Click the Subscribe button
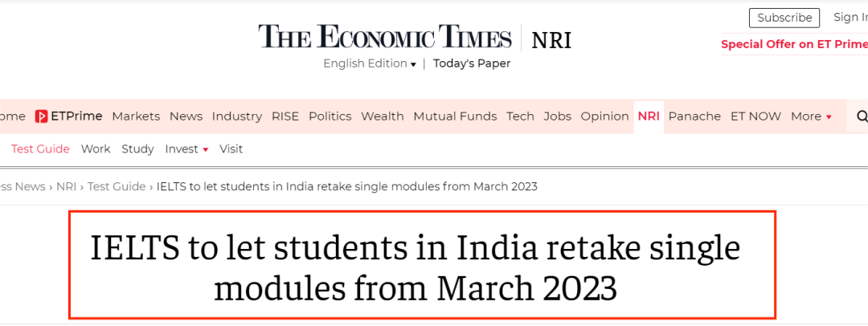The image size is (868, 326). pos(784,18)
